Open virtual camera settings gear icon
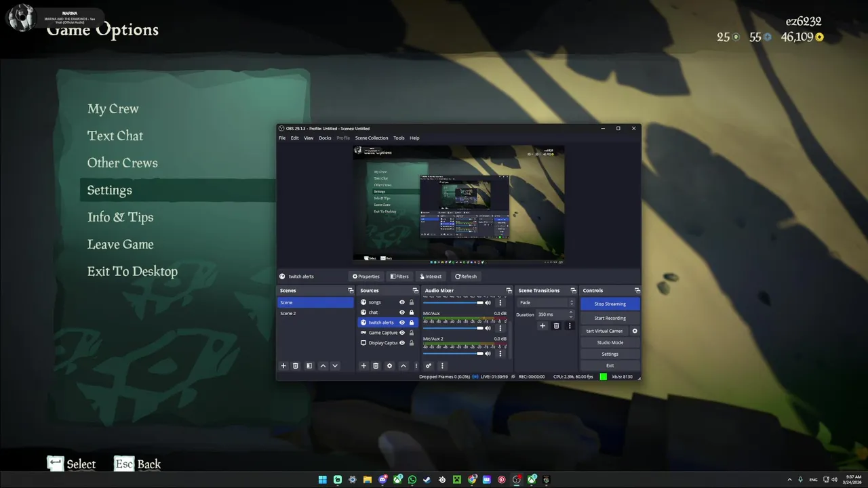The width and height of the screenshot is (868, 488). click(635, 331)
